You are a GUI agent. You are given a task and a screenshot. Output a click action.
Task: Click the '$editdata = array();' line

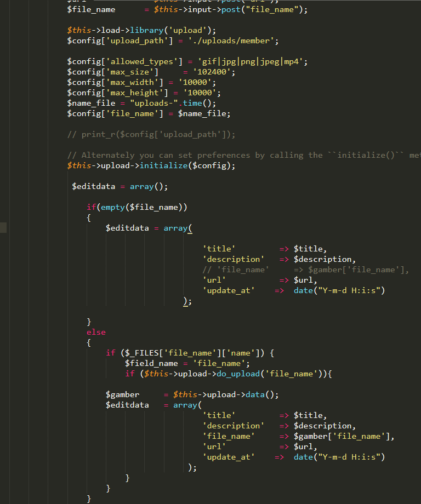(120, 186)
